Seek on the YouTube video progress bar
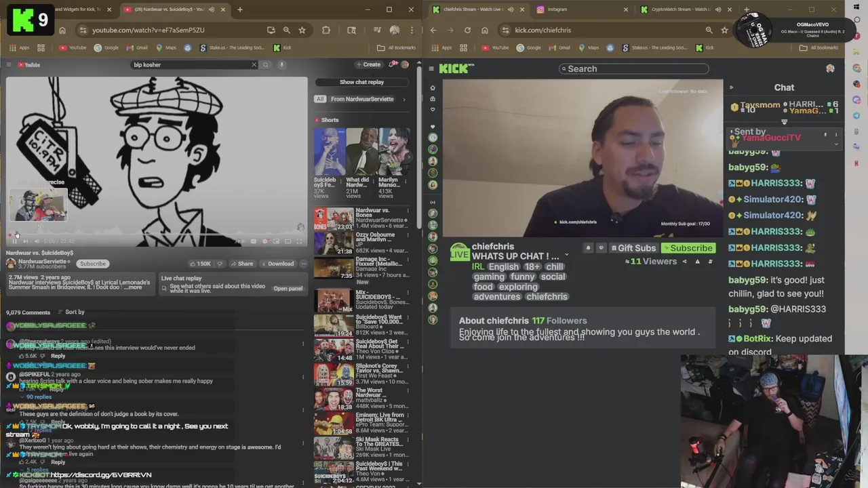The image size is (868, 488). click(157, 235)
